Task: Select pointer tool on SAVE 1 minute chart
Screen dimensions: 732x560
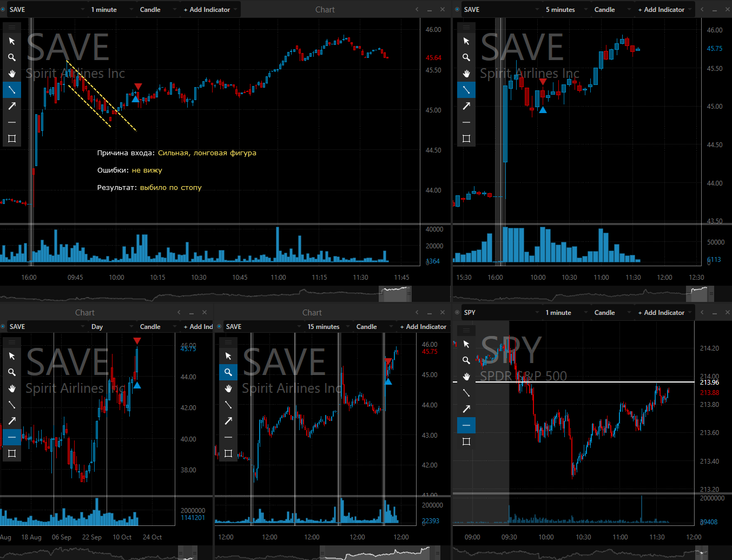Action: (x=12, y=41)
